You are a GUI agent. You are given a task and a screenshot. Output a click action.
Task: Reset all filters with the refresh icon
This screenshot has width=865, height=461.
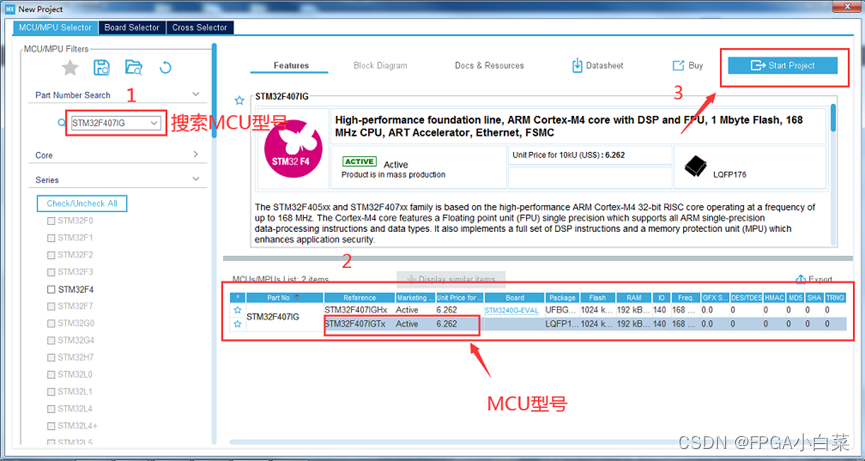click(x=165, y=67)
